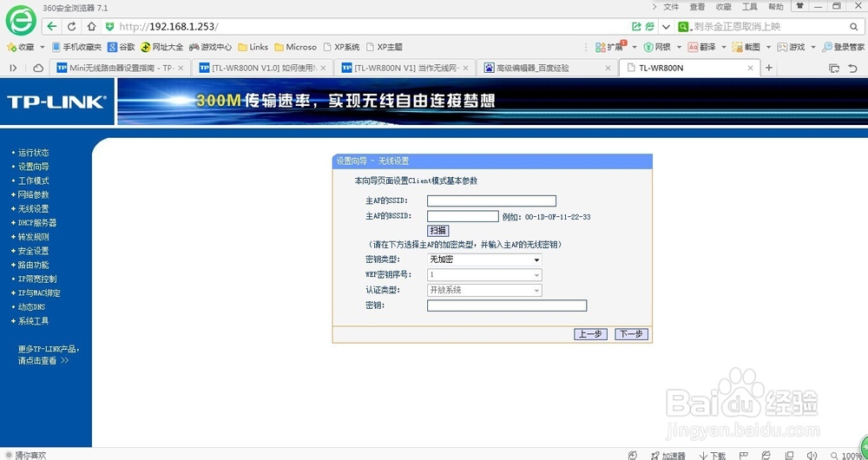Click the green leaf speed-mode icon

pyautogui.click(x=650, y=27)
